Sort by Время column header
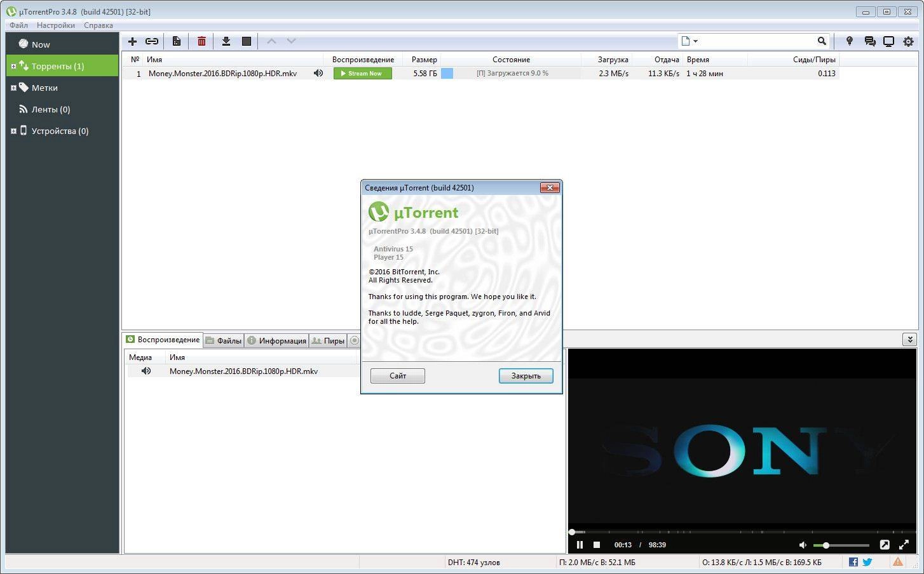This screenshot has height=574, width=924. 715,60
